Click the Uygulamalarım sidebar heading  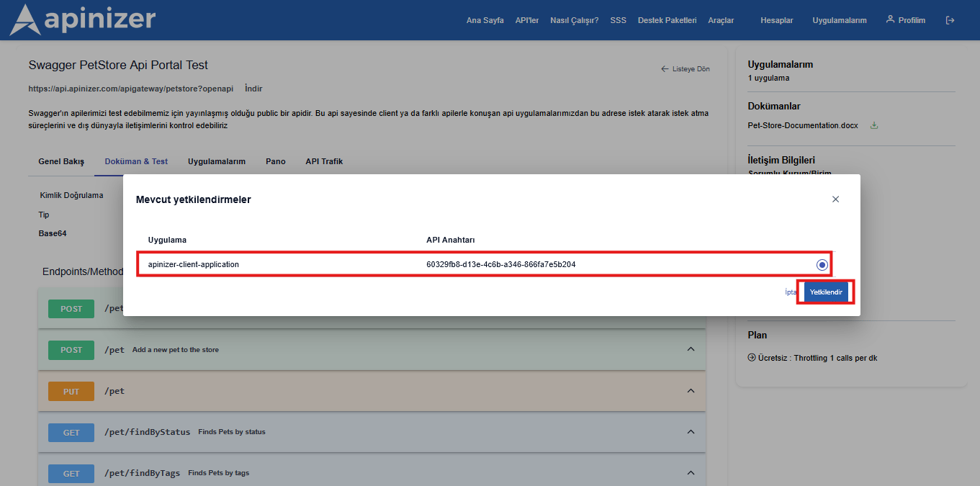781,64
